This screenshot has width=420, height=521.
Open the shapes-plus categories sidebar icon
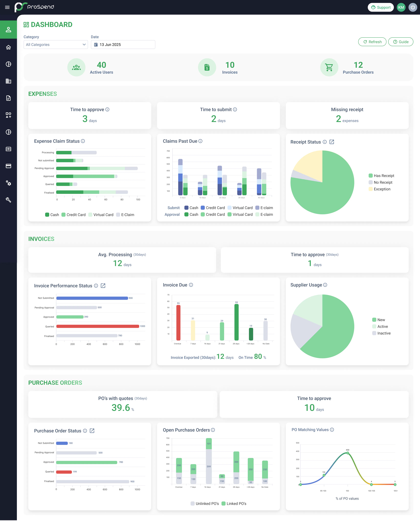pos(8,115)
